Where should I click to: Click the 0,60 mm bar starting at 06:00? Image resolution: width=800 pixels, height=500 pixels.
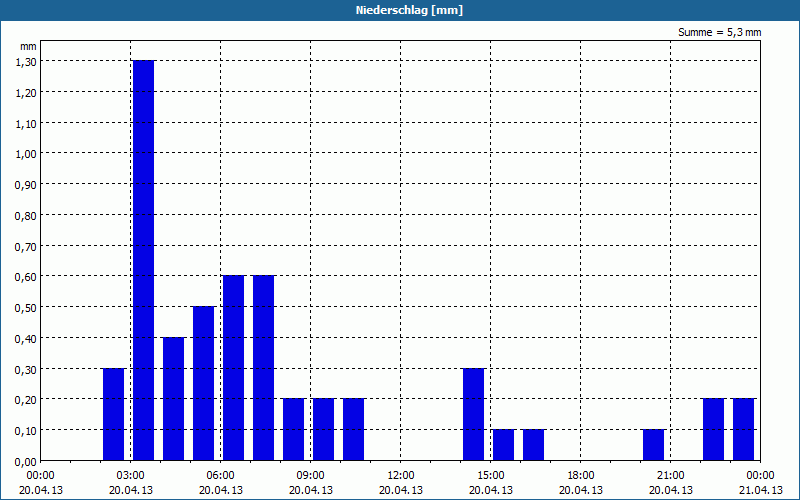coord(234,368)
